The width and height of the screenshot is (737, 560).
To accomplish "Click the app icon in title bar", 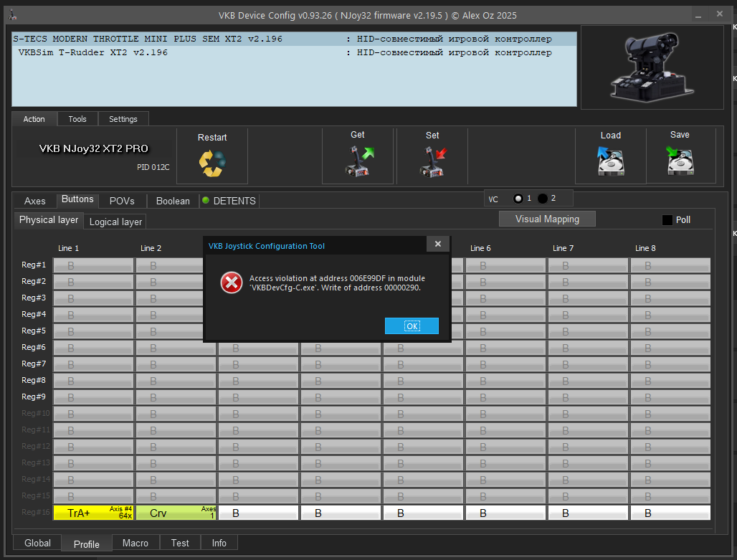I will click(13, 15).
